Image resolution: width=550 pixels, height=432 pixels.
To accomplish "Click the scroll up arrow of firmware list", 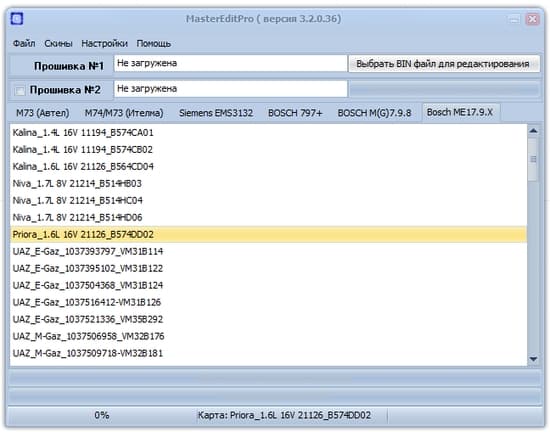I will coord(534,131).
